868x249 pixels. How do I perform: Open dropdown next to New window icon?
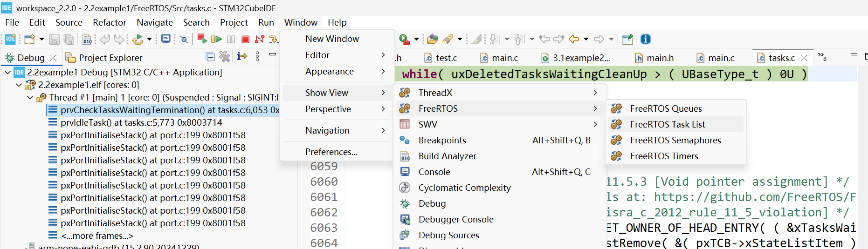tap(41, 40)
